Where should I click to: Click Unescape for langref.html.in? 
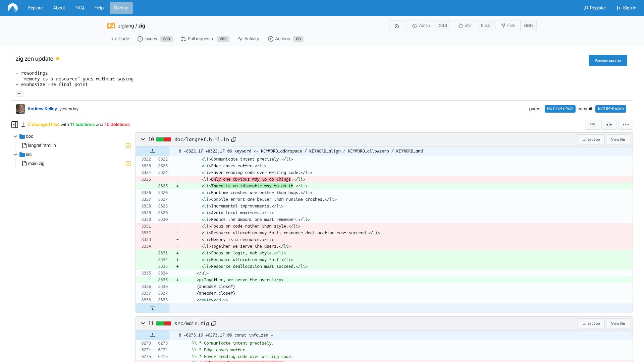coord(591,139)
